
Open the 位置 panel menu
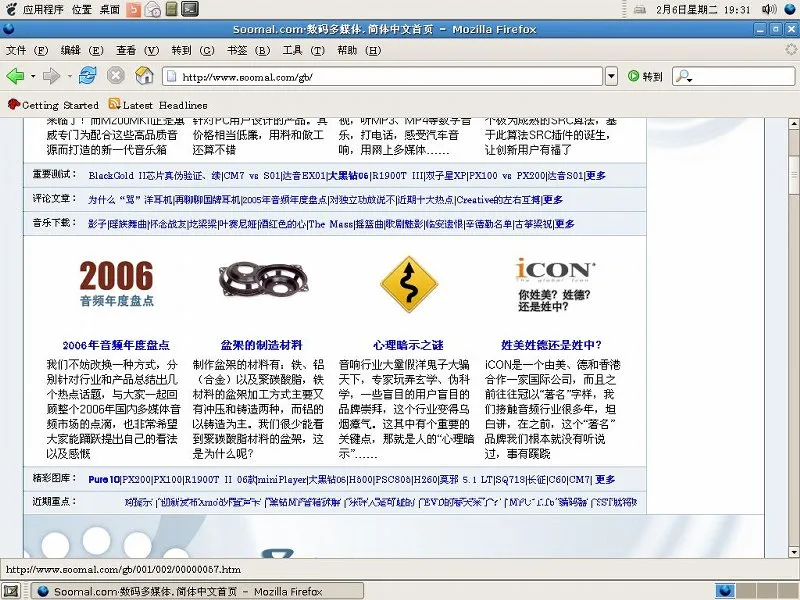point(82,9)
